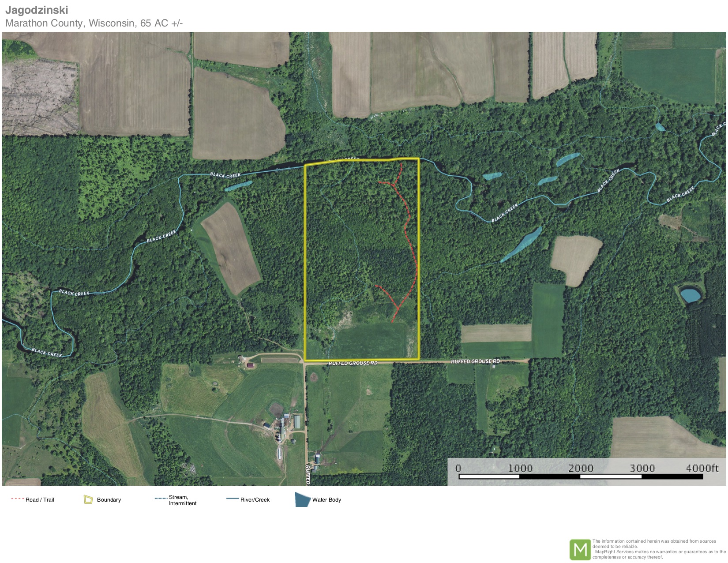
Task: Select the bright blue pond near the map's east edge
Action: (690, 295)
